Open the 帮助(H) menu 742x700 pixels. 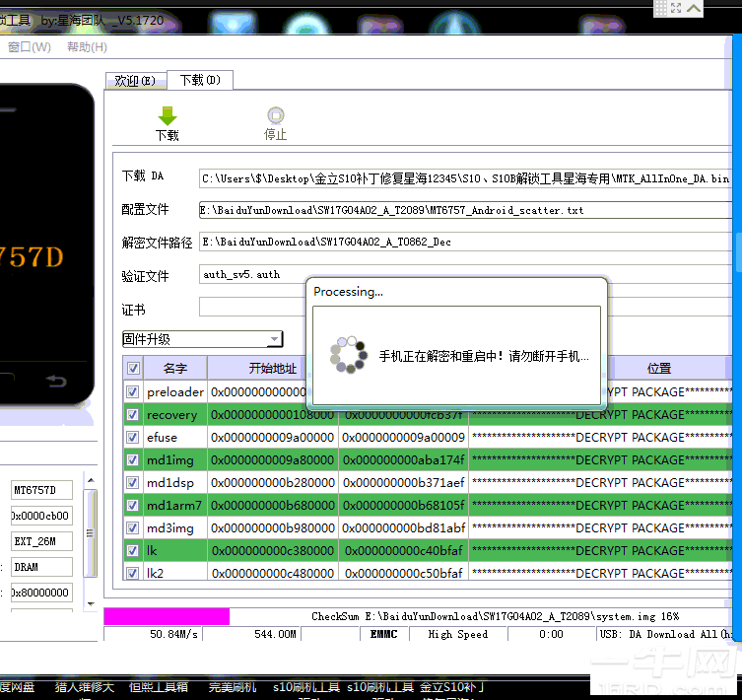pos(87,47)
